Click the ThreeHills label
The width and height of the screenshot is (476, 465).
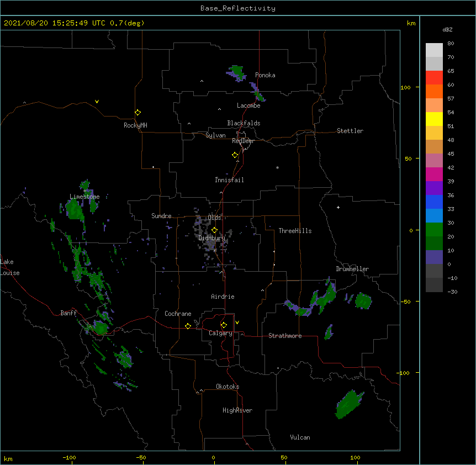pyautogui.click(x=295, y=231)
